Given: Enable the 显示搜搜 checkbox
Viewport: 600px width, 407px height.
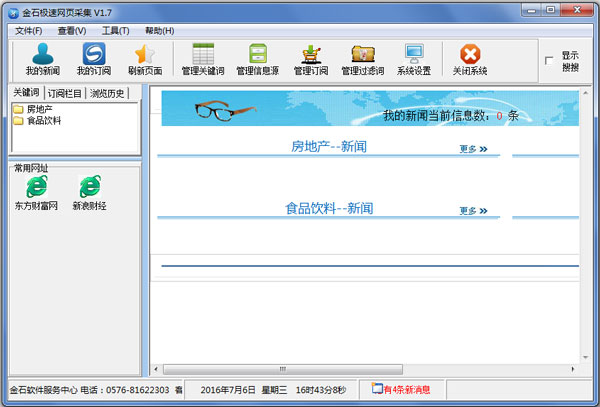Looking at the screenshot, I should tap(549, 60).
